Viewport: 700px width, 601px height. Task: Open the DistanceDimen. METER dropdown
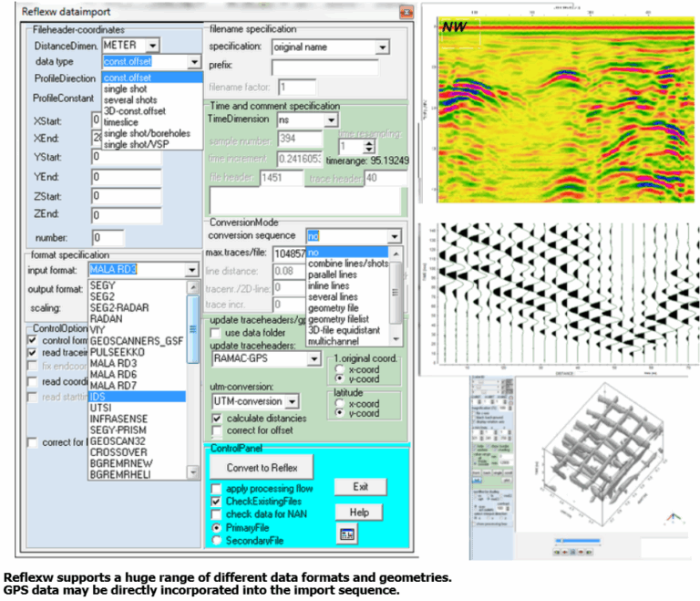click(x=151, y=45)
